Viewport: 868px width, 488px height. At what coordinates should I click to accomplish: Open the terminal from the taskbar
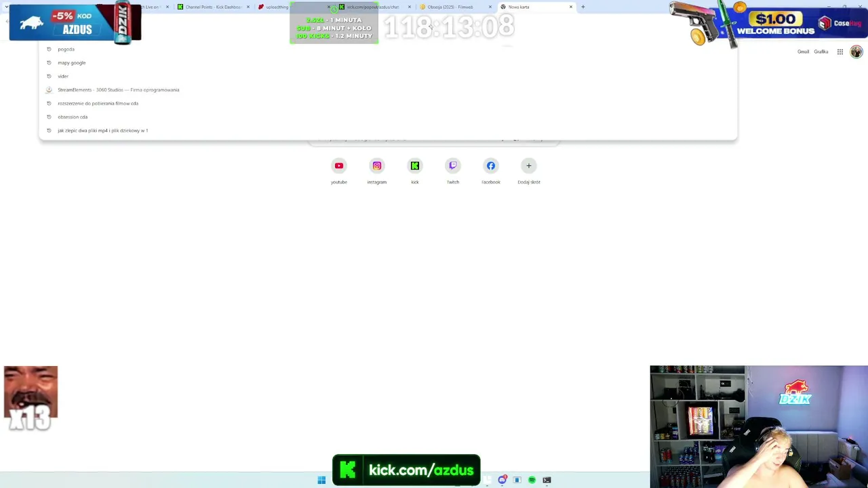click(x=547, y=480)
